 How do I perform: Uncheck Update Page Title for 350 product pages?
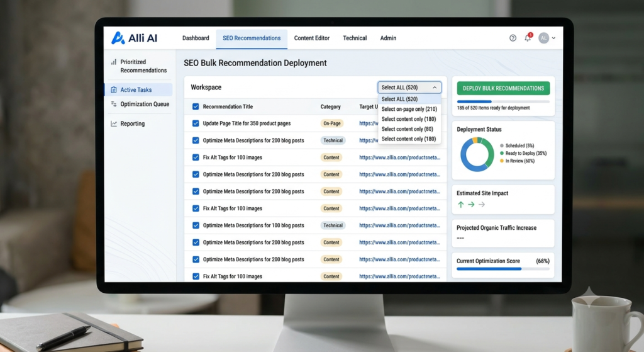click(196, 123)
